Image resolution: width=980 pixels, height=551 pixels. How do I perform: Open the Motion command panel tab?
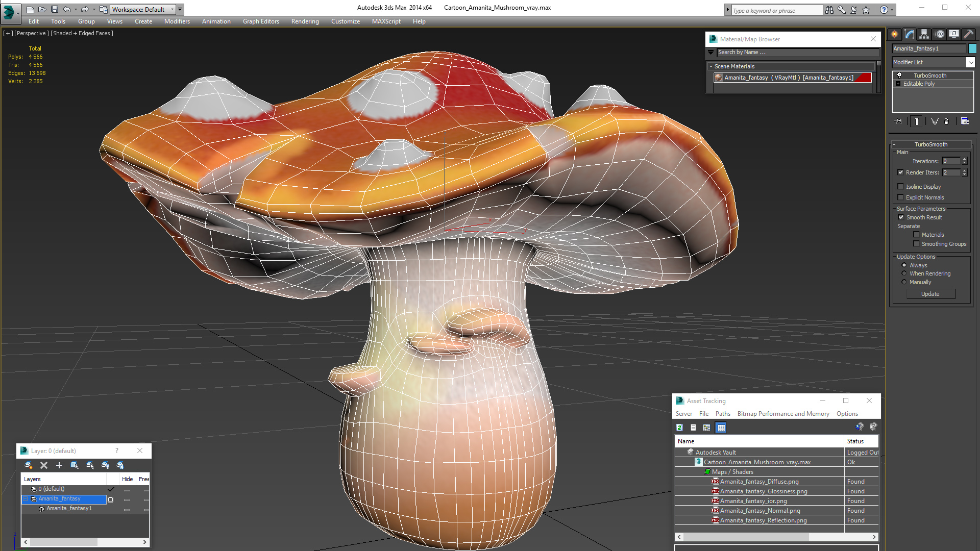940,34
